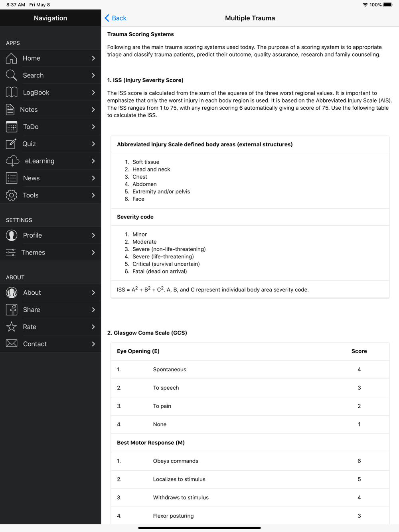Choose the News menu entry
The width and height of the screenshot is (399, 532).
[50, 178]
